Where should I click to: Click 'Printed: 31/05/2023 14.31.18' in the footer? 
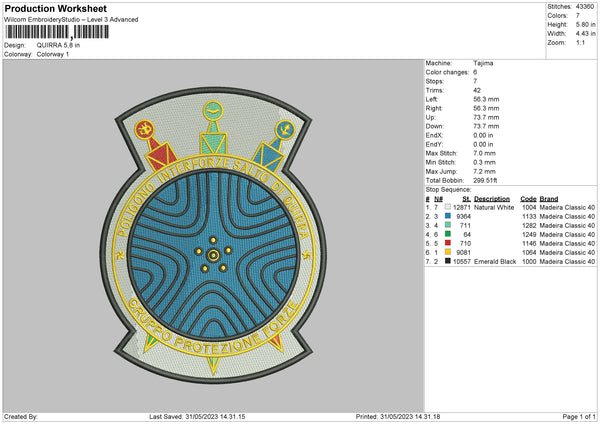point(398,416)
